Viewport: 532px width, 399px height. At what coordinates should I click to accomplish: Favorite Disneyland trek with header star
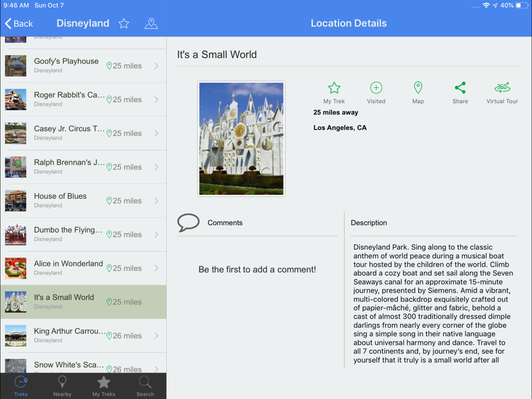(x=124, y=23)
